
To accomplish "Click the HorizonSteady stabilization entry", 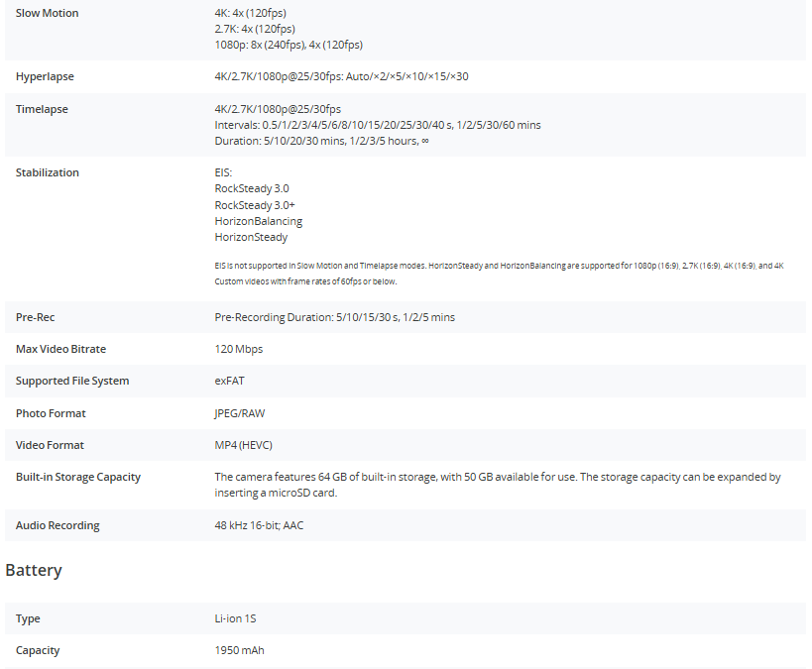I will [251, 238].
